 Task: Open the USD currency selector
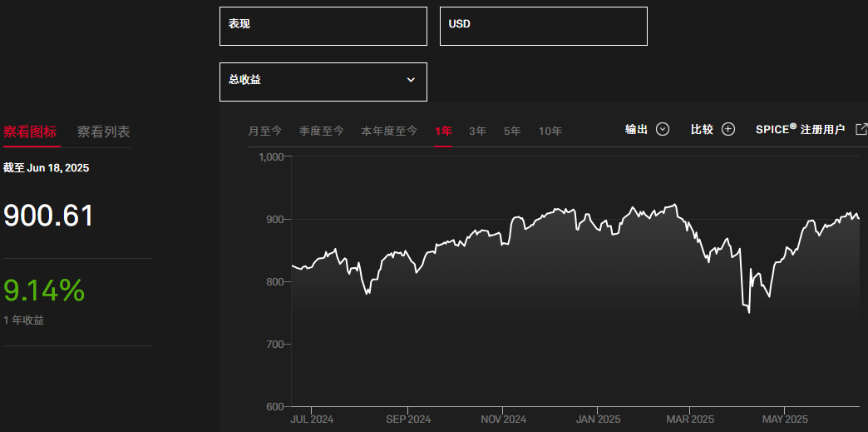click(544, 26)
